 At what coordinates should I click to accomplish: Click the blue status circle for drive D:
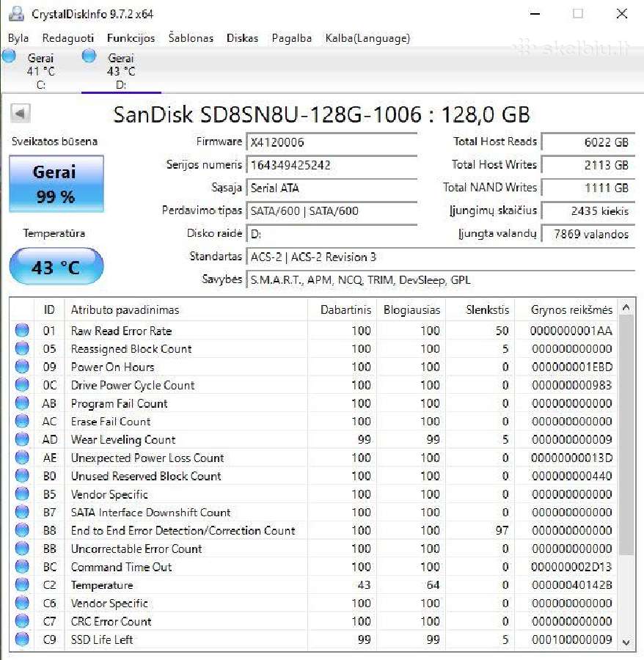point(89,56)
